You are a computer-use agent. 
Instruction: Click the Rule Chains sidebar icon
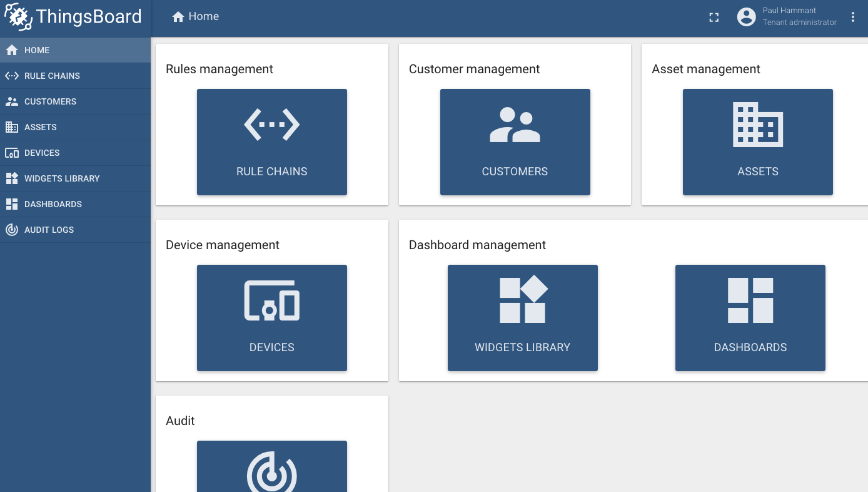11,76
